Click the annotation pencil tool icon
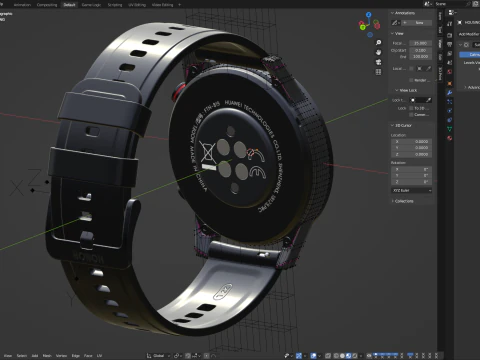The image size is (480, 360). [395, 23]
